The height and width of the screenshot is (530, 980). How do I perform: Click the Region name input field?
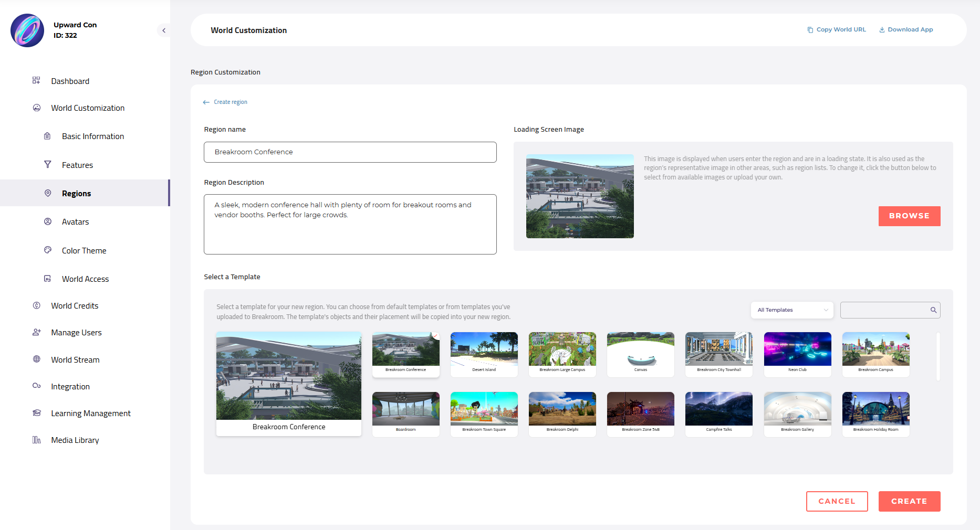click(350, 152)
